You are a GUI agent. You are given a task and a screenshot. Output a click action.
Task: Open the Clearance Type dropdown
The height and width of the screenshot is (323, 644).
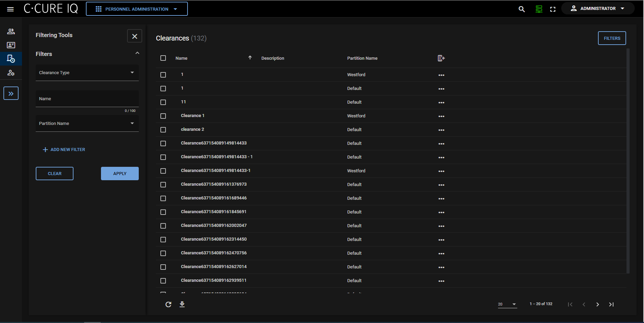coord(87,73)
